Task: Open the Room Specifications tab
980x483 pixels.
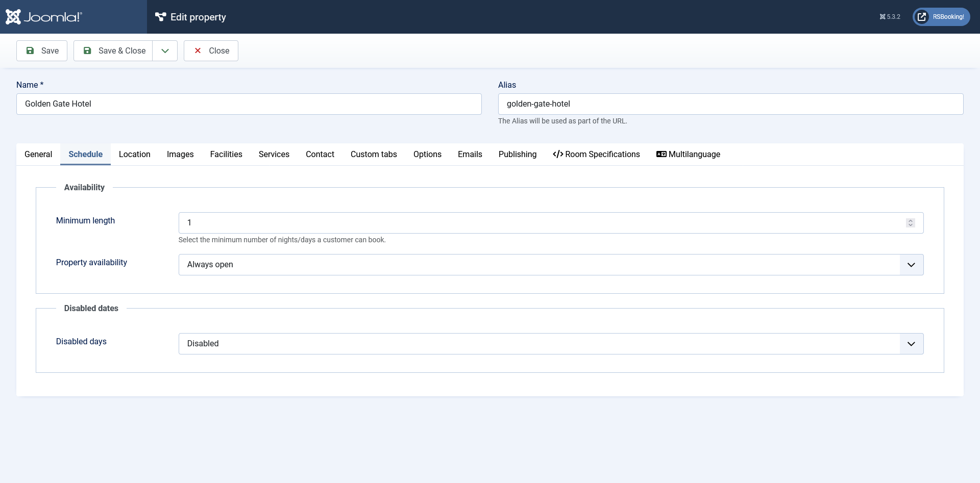Action: [x=596, y=154]
